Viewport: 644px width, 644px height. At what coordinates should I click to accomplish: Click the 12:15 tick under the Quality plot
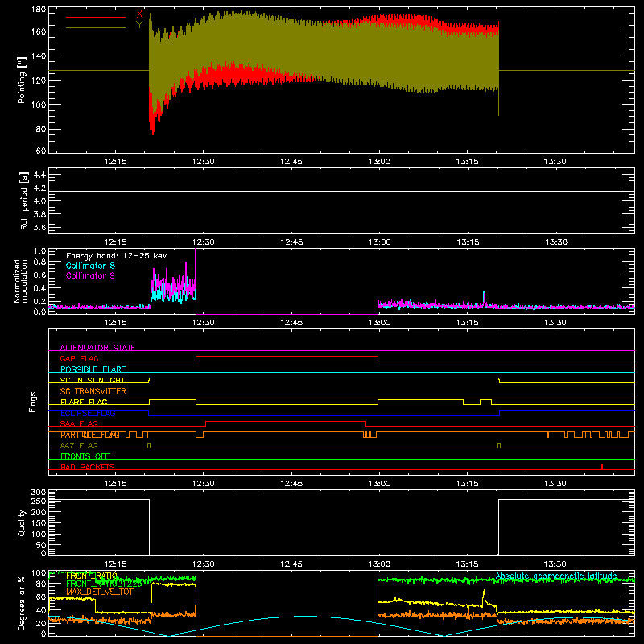point(115,564)
